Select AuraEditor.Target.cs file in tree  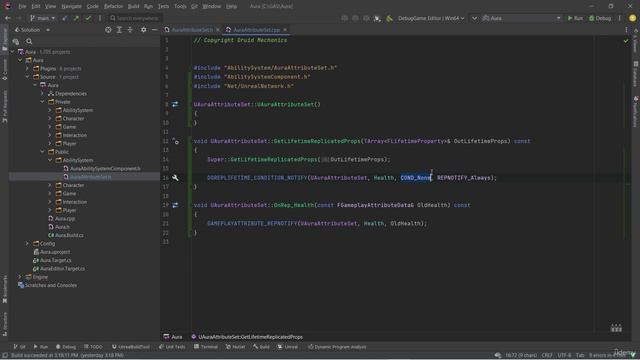pyautogui.click(x=59, y=269)
